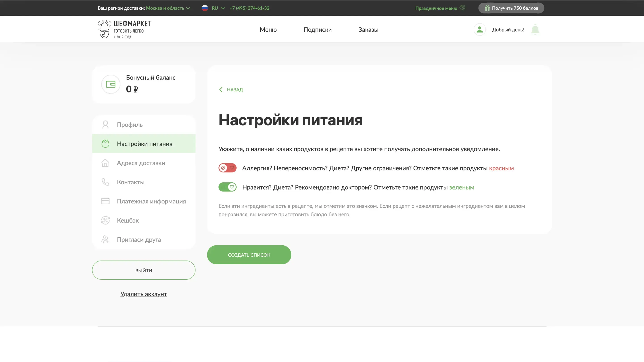Screen dimensions: 644x362
Task: Open the Пригласи друга sidebar item
Action: click(139, 240)
